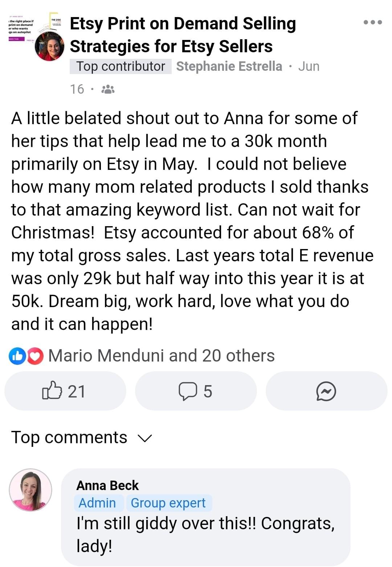Open Stephanie Estrella's round profile picture
This screenshot has height=567, width=392.
point(49,46)
